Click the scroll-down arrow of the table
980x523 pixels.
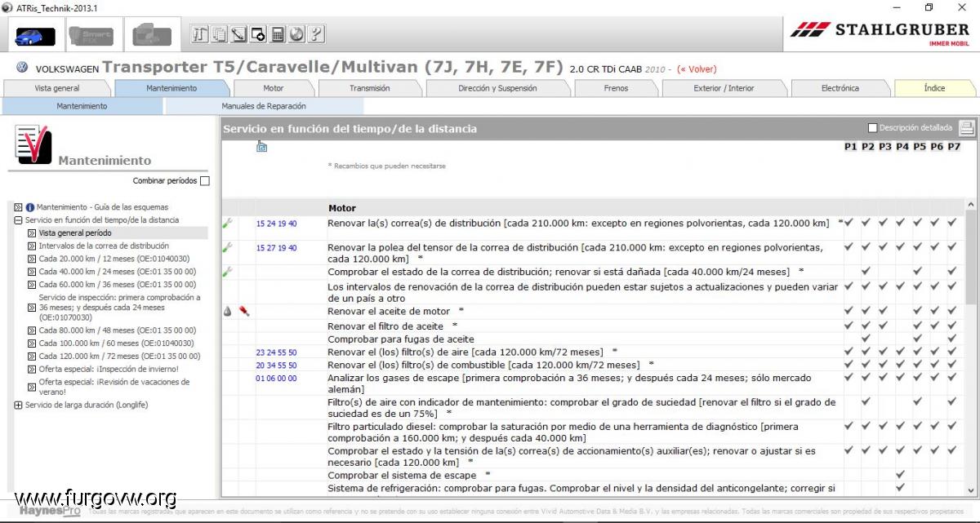click(971, 490)
